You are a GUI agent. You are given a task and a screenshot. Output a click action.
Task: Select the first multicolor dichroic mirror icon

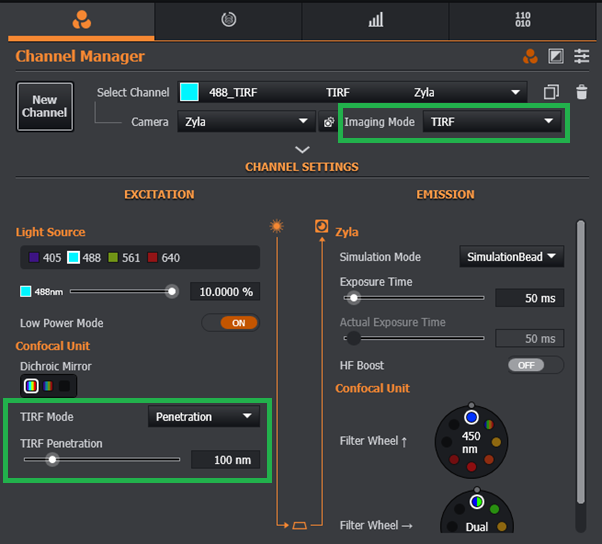pyautogui.click(x=31, y=386)
